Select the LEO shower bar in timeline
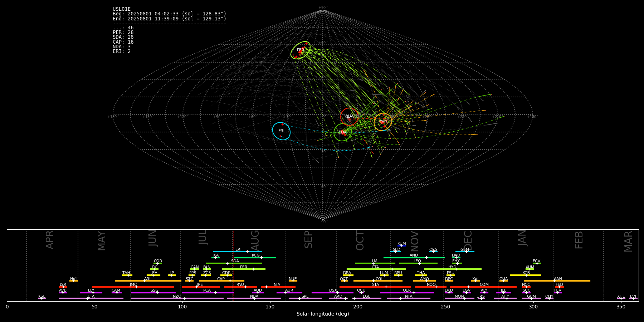 click(418, 263)
